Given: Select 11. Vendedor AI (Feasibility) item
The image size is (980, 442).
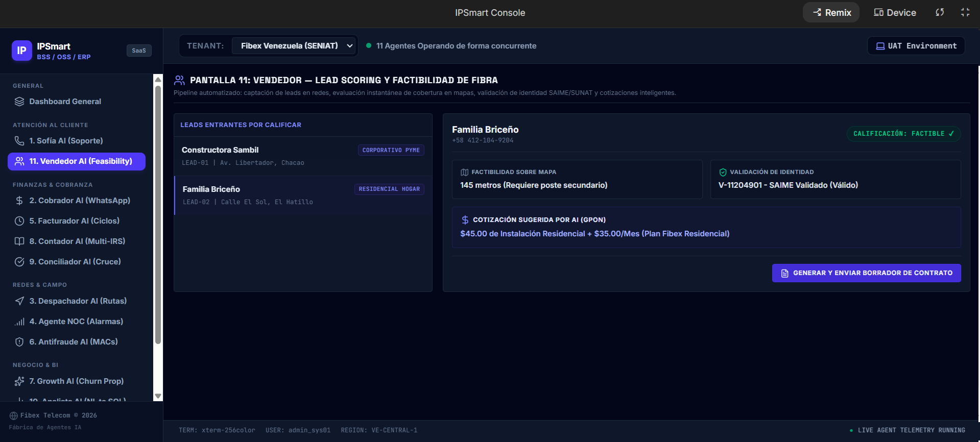Looking at the screenshot, I should 77,161.
